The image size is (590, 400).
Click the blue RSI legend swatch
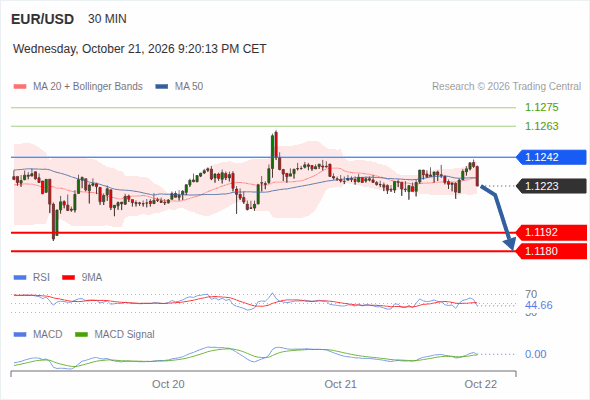click(x=20, y=278)
